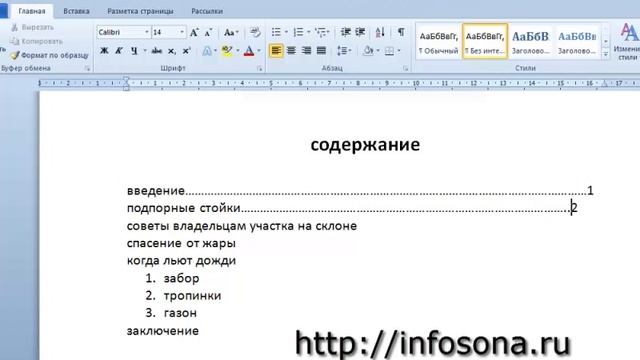Click line спасение от жары

(x=181, y=243)
